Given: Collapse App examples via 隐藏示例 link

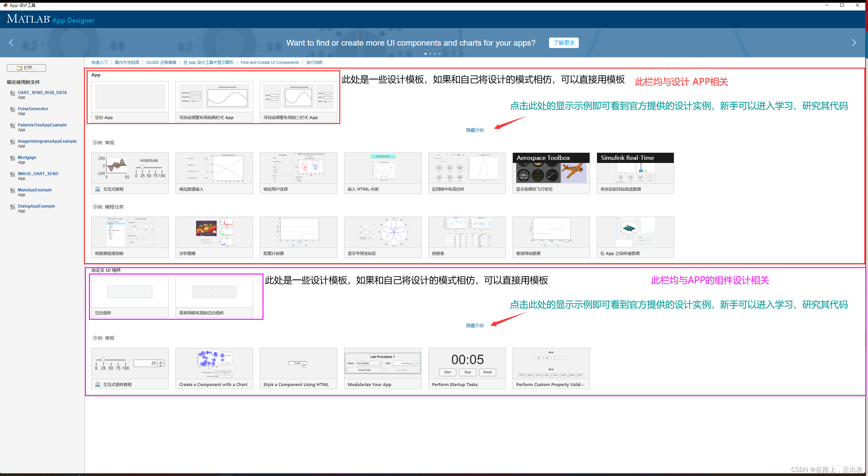Looking at the screenshot, I should 475,130.
